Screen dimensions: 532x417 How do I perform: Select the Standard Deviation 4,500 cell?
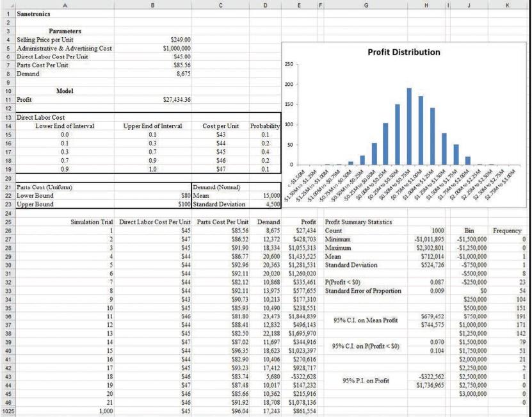pos(264,205)
